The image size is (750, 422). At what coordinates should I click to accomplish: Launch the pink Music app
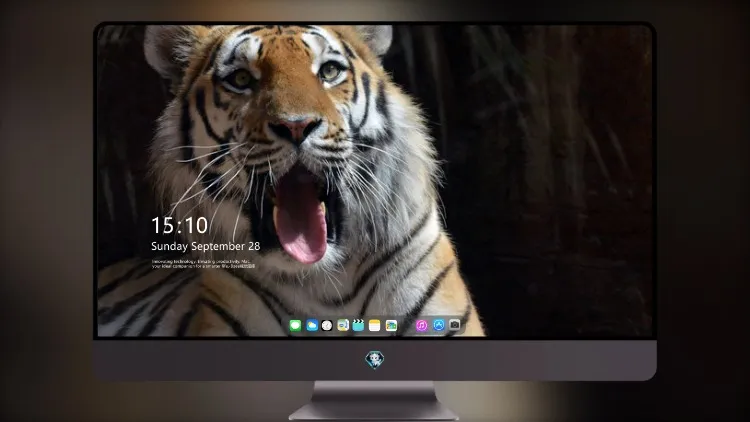421,325
